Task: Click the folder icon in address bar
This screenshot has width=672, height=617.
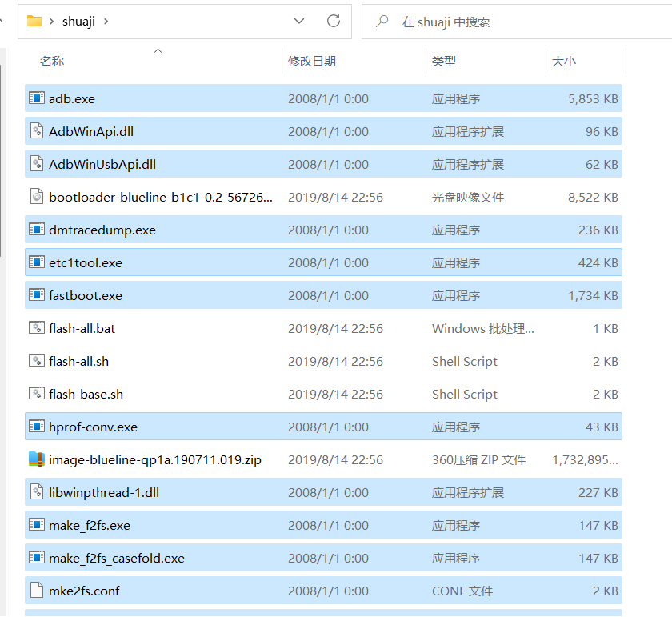Action: [x=34, y=21]
